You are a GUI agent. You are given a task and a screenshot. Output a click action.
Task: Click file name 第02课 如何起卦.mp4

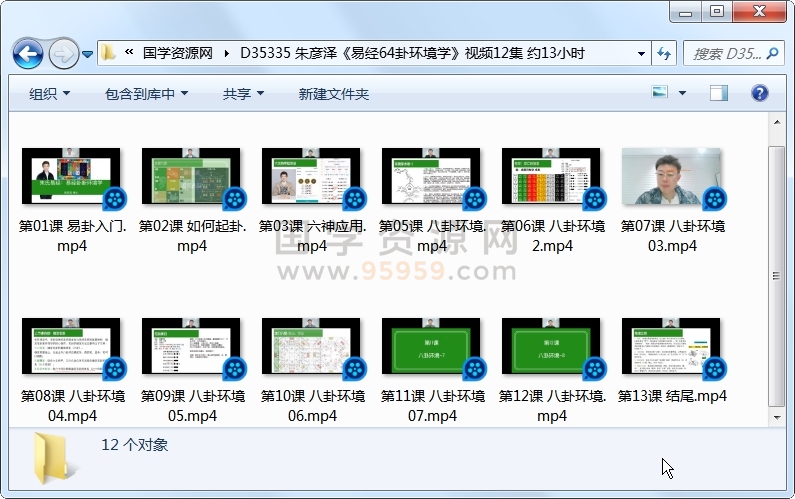click(192, 236)
